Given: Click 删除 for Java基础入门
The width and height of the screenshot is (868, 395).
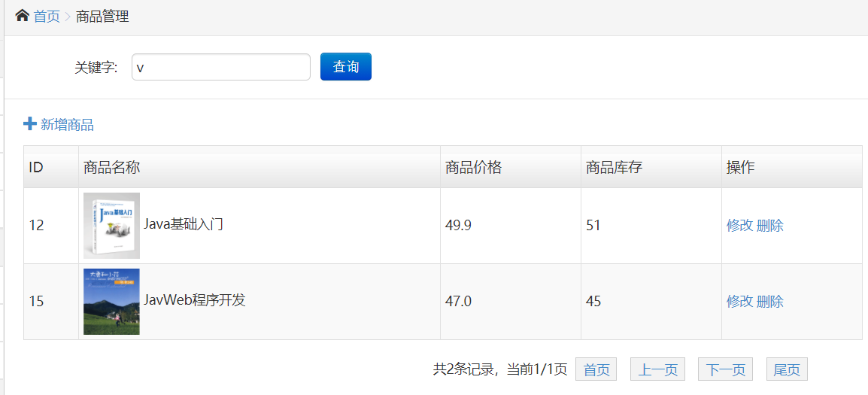Looking at the screenshot, I should [x=770, y=226].
